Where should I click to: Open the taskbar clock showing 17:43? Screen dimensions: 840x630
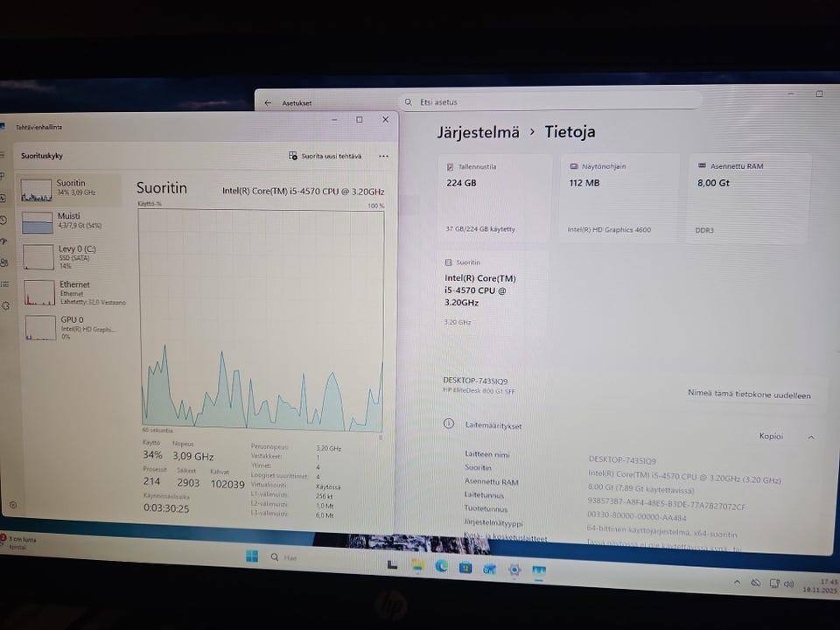(820, 585)
